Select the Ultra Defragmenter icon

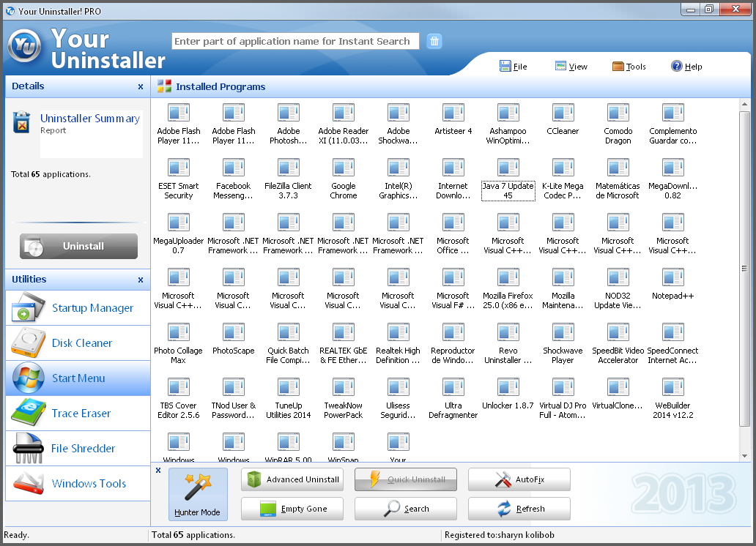click(453, 388)
